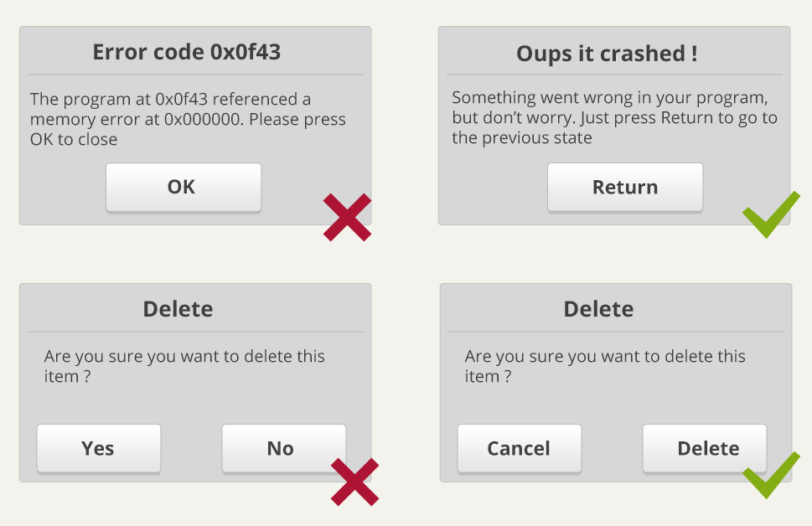Click the Delete button beside Cancel

[x=704, y=448]
